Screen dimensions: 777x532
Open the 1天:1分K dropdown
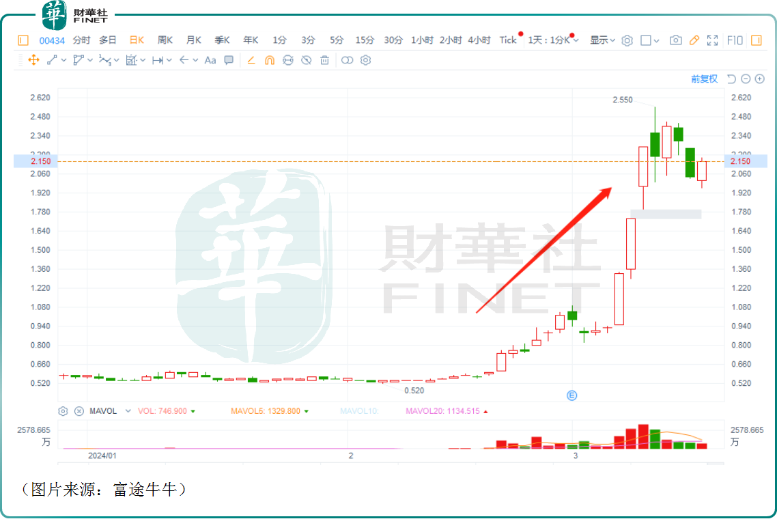pyautogui.click(x=553, y=40)
